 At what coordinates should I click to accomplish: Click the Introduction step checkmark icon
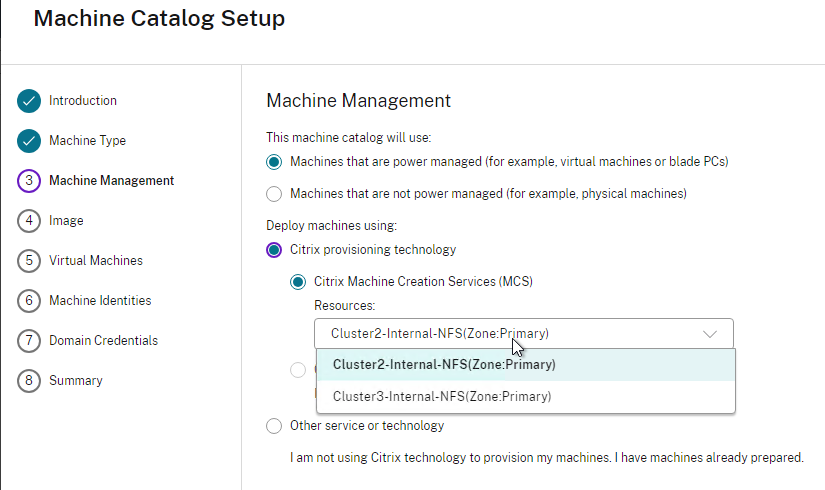pyautogui.click(x=29, y=101)
